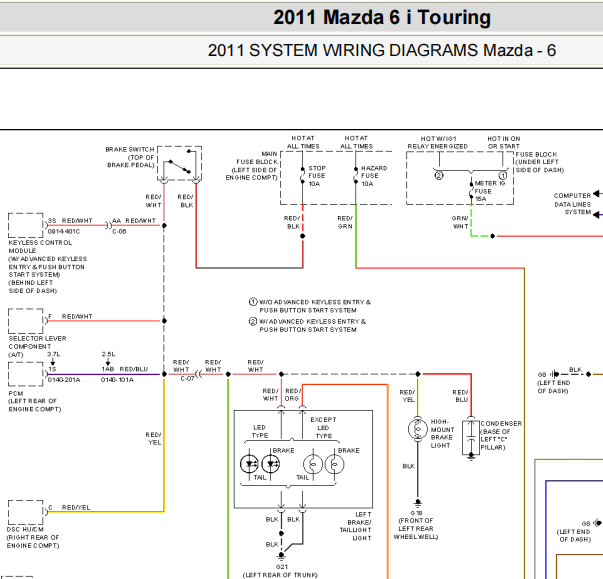This screenshot has height=579, width=603.
Task: Click 'COMPUTER DATA LINES SYSTEM' text
Action: 572,204
